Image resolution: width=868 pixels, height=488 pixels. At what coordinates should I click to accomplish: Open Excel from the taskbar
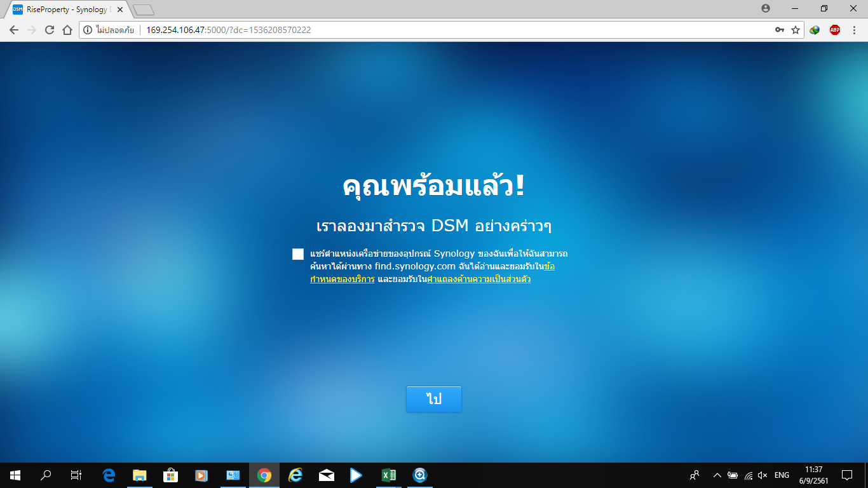coord(388,475)
